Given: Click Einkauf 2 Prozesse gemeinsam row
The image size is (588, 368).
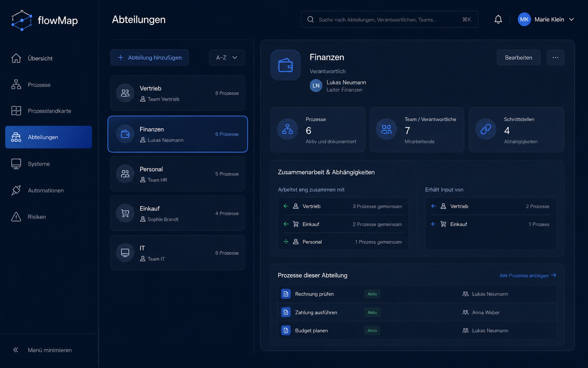Looking at the screenshot, I should 343,224.
